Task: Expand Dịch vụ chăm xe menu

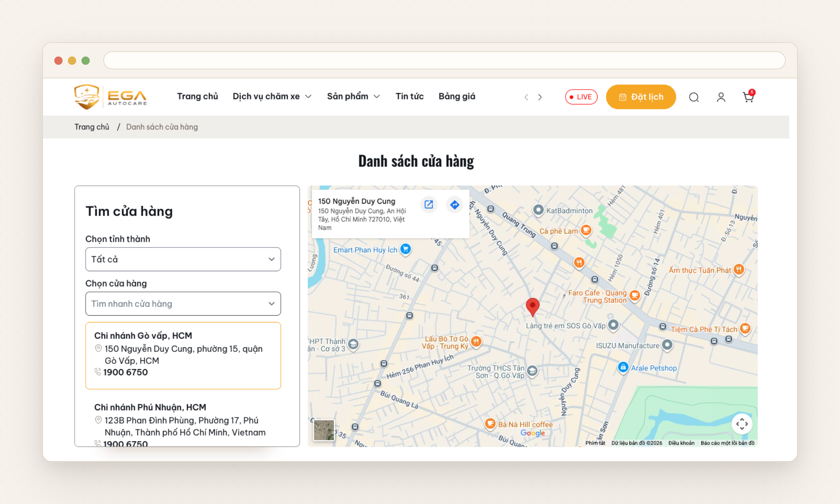Action: pos(272,96)
